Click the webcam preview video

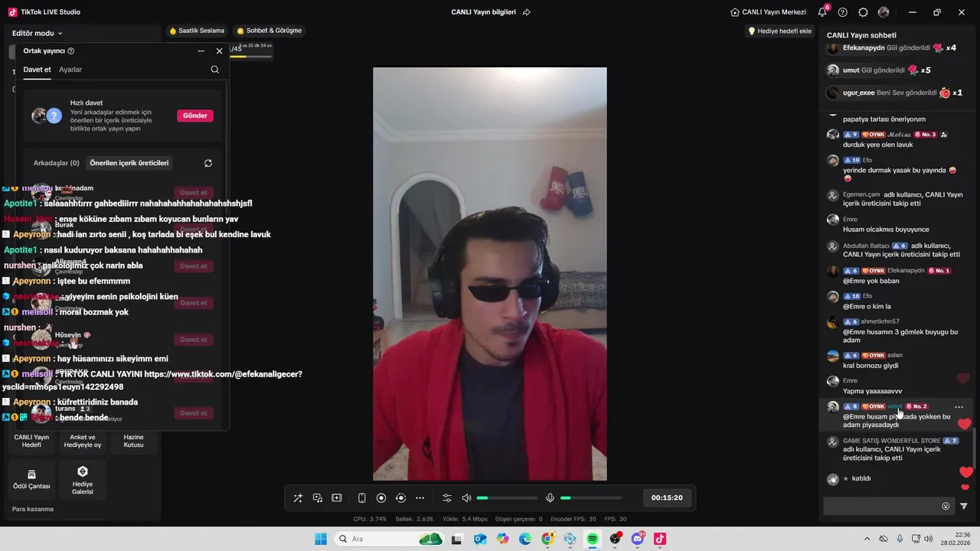click(490, 274)
